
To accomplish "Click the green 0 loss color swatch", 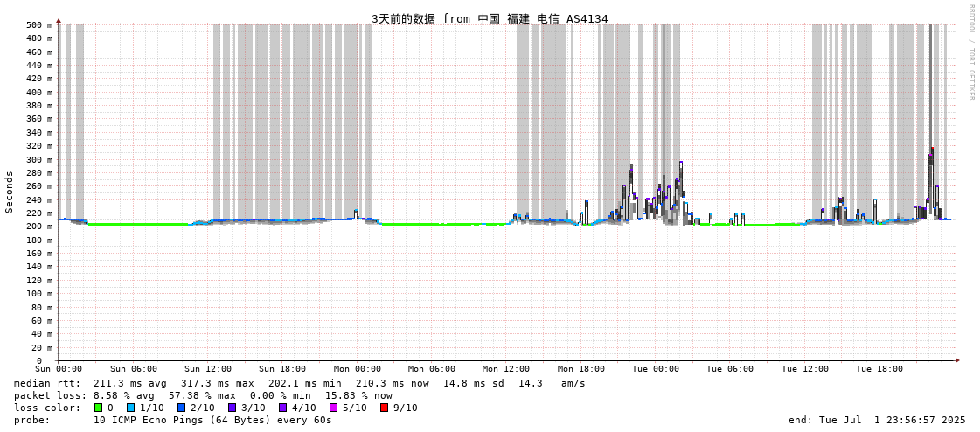I will click(99, 408).
